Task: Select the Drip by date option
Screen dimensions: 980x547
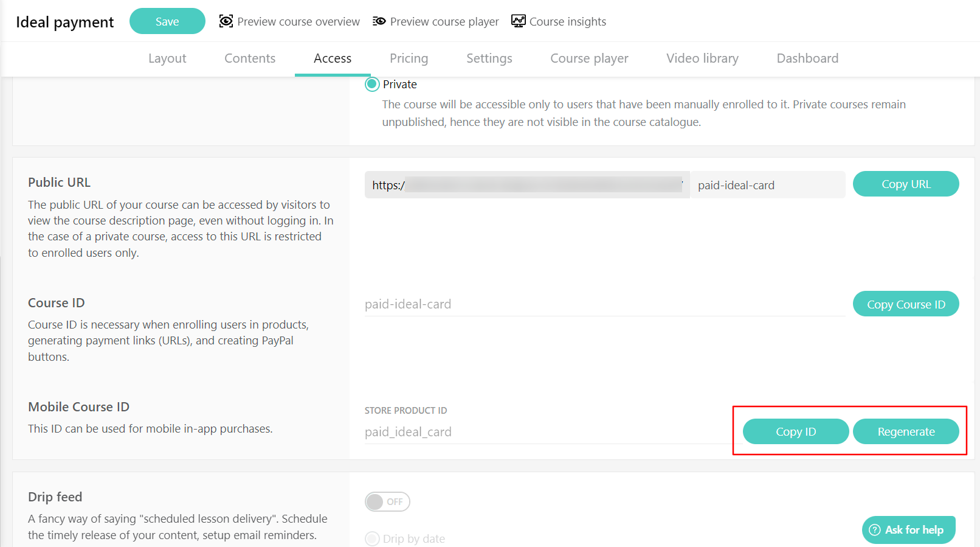Action: point(371,538)
